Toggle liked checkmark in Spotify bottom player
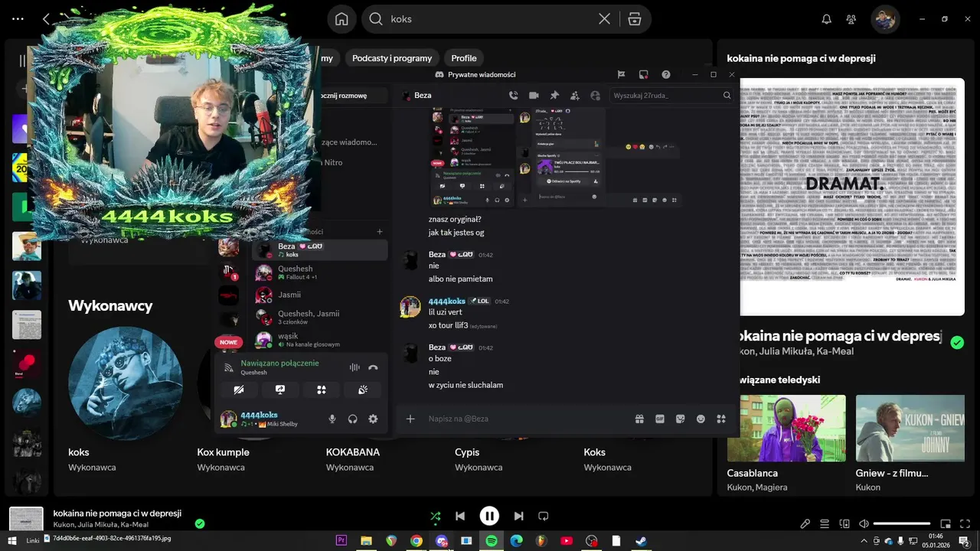The image size is (980, 551). [x=200, y=523]
